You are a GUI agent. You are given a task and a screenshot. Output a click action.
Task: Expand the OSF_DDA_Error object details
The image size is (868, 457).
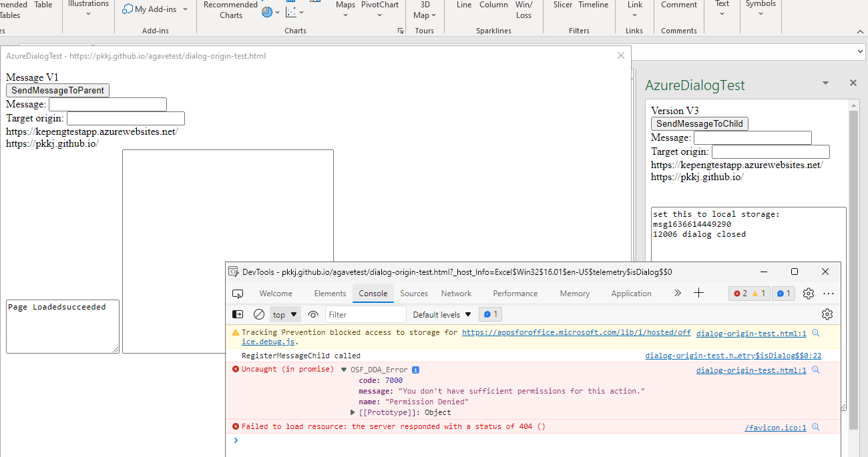pyautogui.click(x=343, y=369)
